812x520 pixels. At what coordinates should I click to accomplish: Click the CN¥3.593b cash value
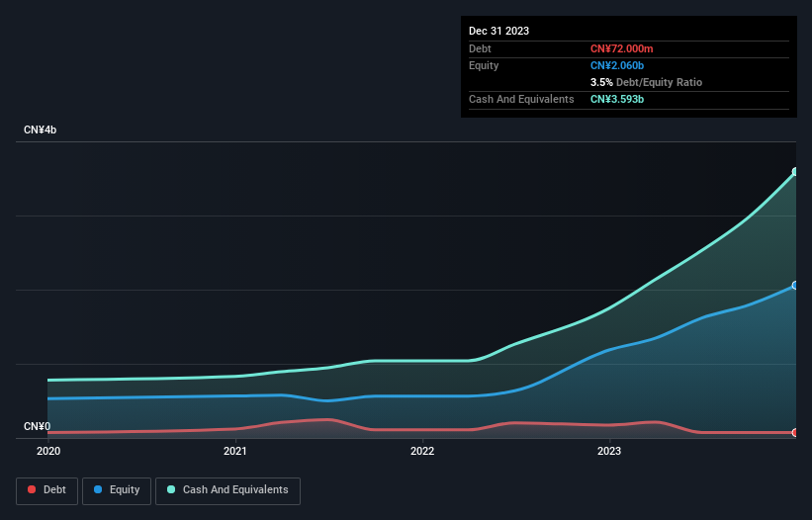point(617,99)
